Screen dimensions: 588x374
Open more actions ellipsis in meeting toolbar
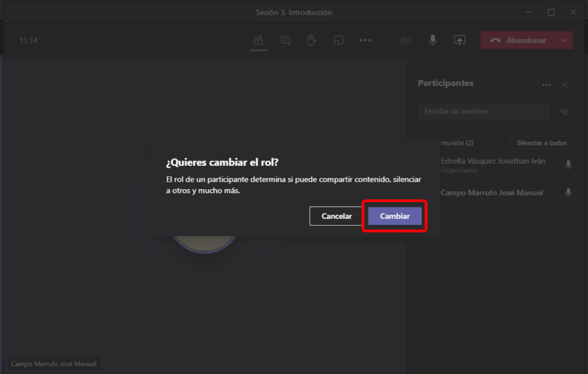click(365, 40)
